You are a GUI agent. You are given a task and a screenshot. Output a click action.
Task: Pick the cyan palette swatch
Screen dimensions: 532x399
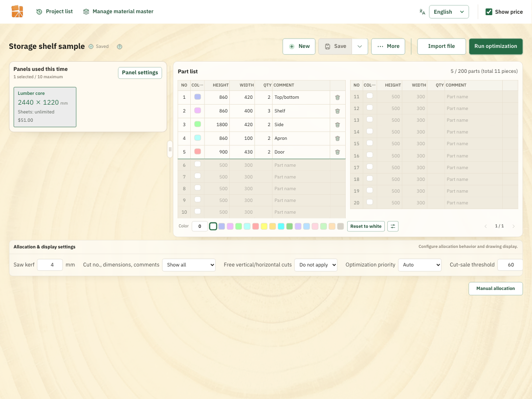(x=281, y=226)
